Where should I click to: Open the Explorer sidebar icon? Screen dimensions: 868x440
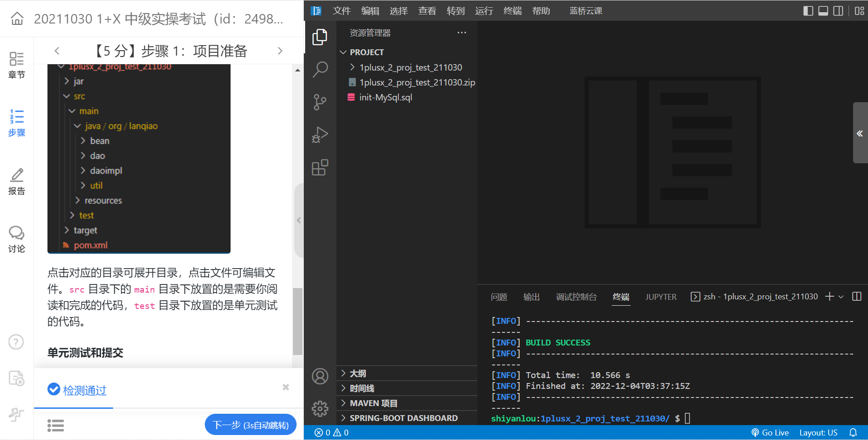click(x=320, y=38)
